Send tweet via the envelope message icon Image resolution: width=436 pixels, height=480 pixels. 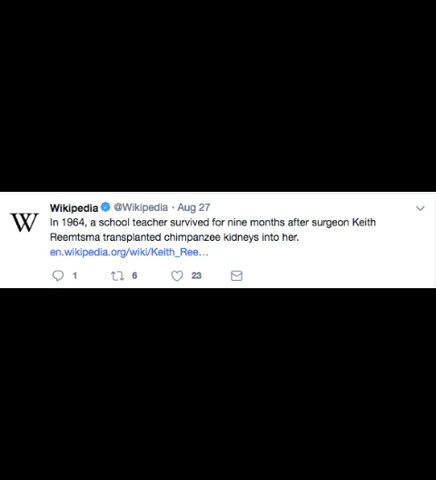click(237, 276)
